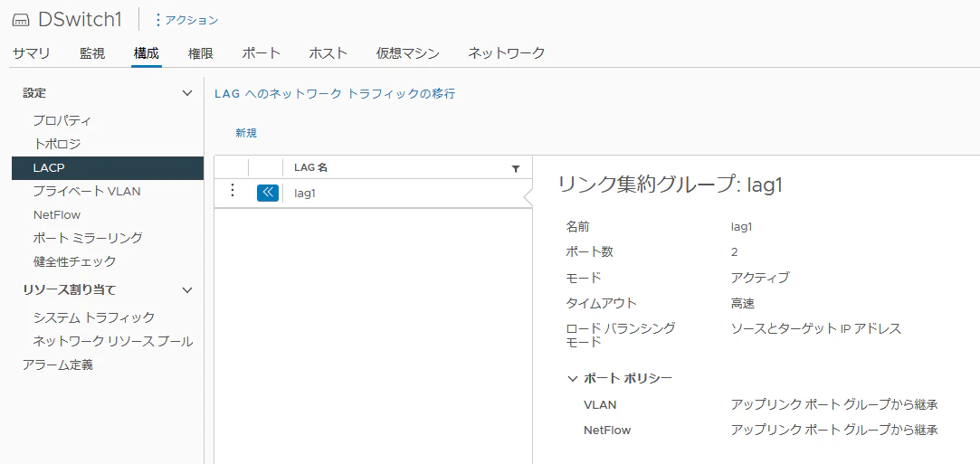Collapse the リソース割り当て section chevron
980x464 pixels.
coord(187,290)
